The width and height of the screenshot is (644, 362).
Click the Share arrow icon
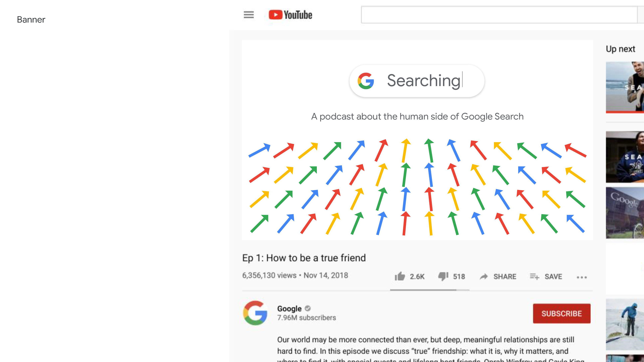click(484, 277)
